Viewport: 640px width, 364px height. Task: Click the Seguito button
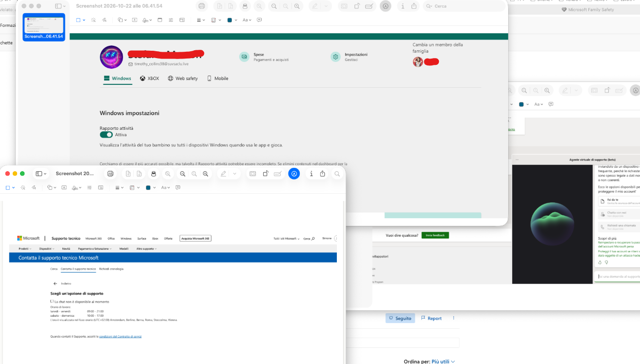pos(400,318)
